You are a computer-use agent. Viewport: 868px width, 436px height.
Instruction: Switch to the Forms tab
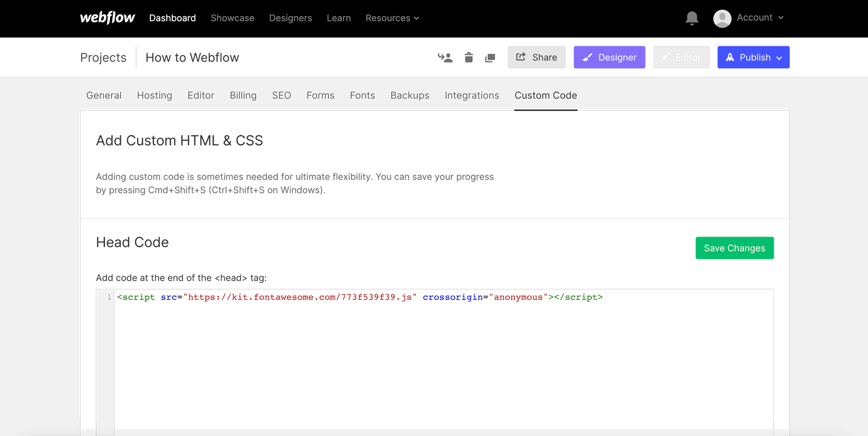[321, 95]
